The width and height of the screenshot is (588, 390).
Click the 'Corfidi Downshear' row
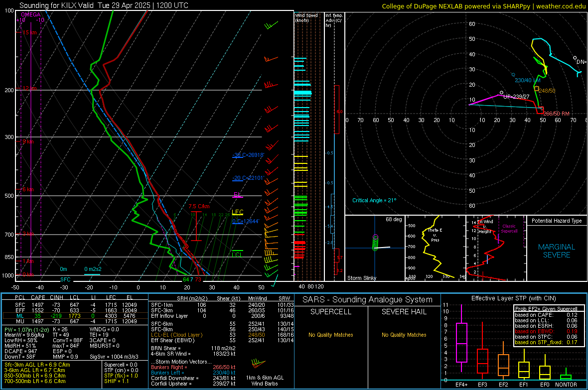pyautogui.click(x=193, y=379)
